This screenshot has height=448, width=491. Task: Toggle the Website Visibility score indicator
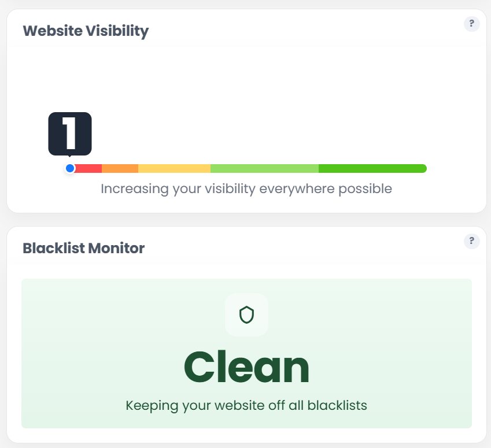(69, 133)
